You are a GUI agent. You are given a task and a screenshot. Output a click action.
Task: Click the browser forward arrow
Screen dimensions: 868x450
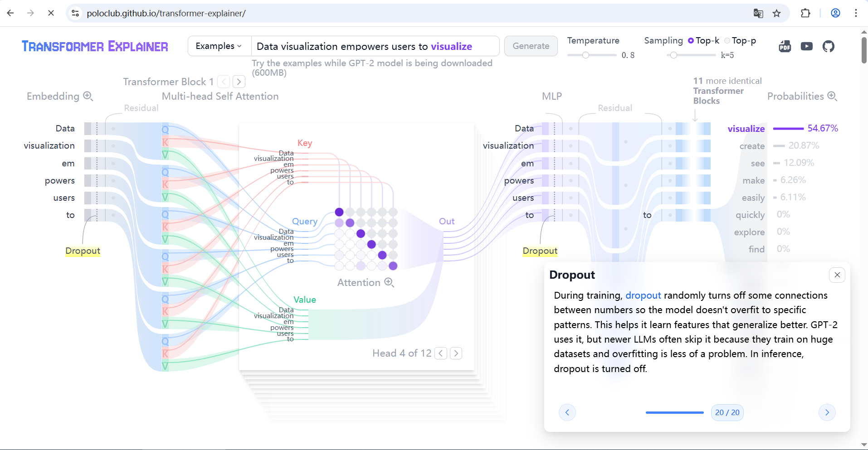pyautogui.click(x=30, y=13)
